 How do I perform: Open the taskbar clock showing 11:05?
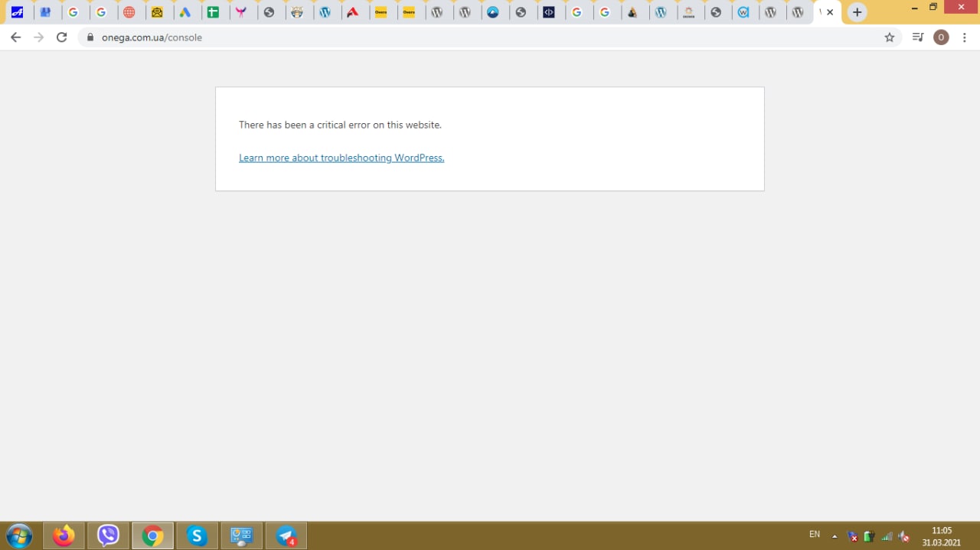coord(942,536)
